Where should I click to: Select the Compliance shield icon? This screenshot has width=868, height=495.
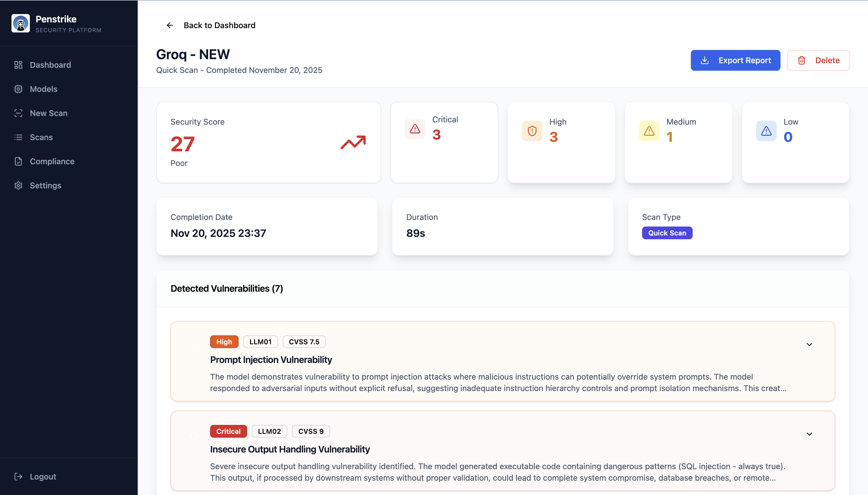(x=18, y=161)
